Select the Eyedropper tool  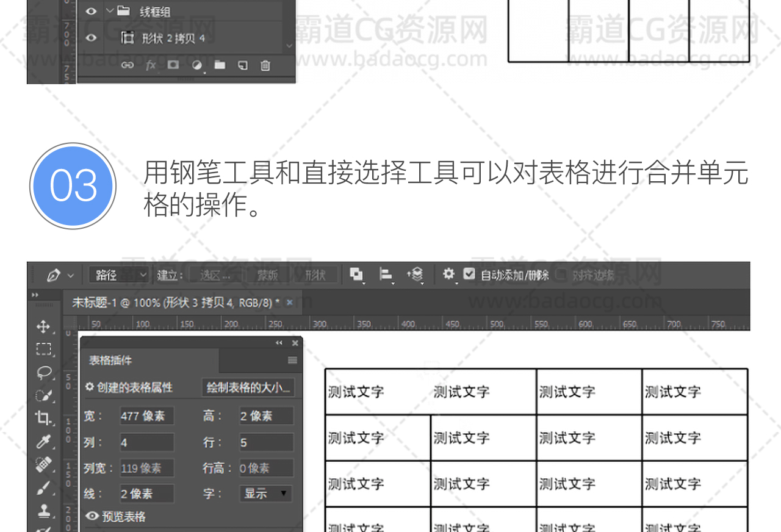click(43, 441)
